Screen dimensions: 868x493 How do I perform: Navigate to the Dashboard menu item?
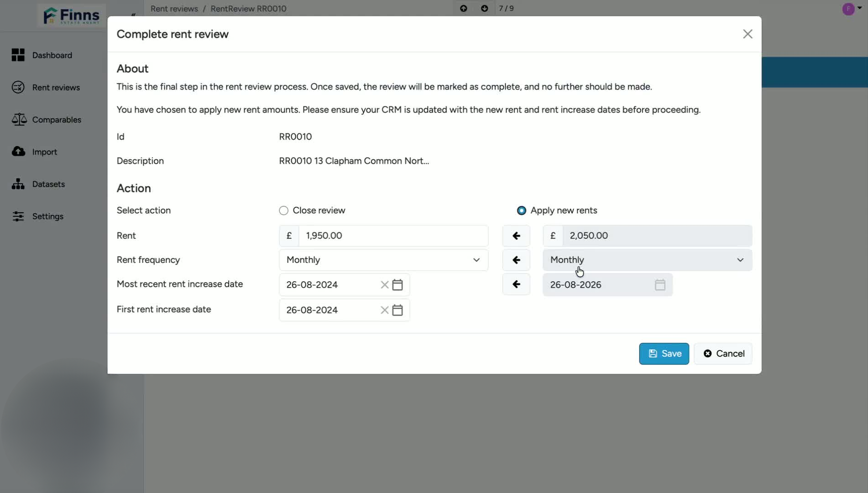click(52, 55)
